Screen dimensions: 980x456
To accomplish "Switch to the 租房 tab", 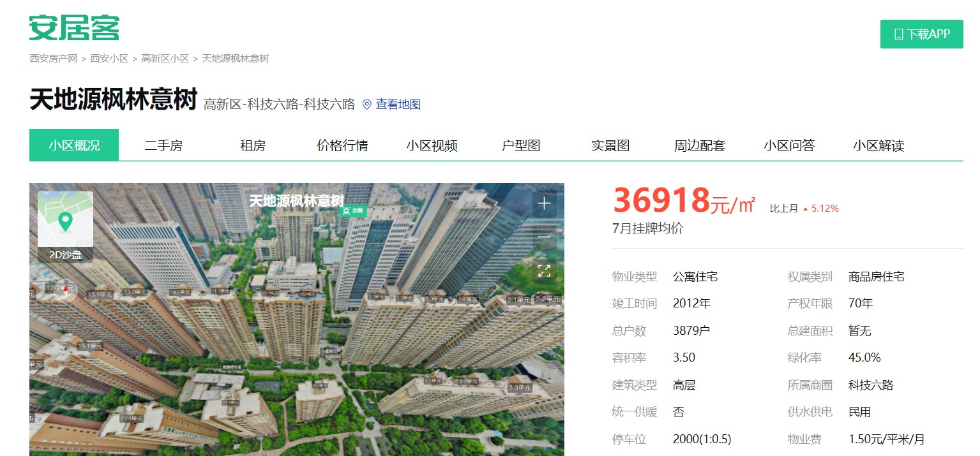I will [x=253, y=145].
